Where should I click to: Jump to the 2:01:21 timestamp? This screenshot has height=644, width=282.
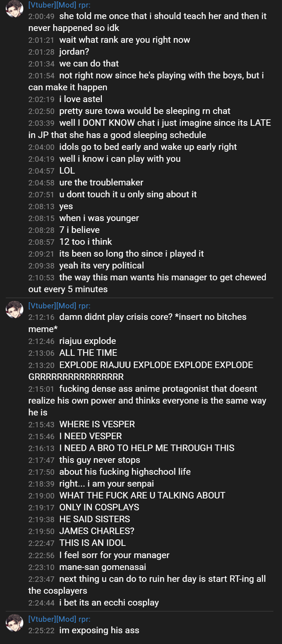41,40
